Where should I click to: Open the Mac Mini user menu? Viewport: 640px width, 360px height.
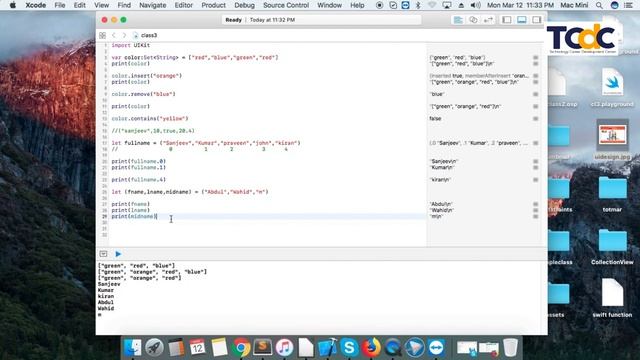click(x=574, y=5)
